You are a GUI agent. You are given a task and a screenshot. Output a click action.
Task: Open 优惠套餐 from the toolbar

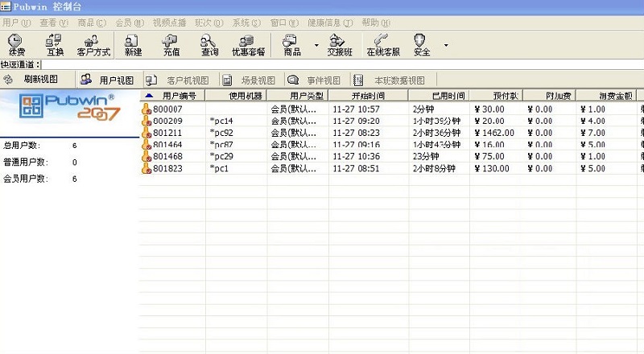(x=248, y=43)
